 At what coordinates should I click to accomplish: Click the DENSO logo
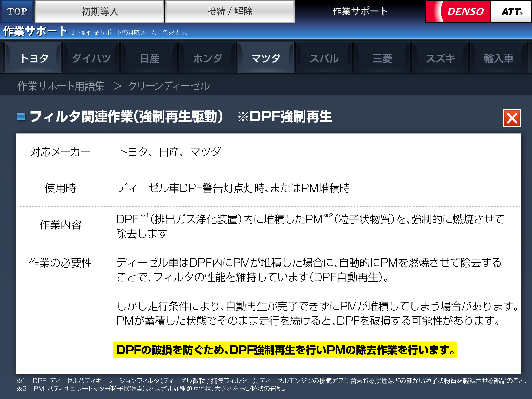pos(458,11)
